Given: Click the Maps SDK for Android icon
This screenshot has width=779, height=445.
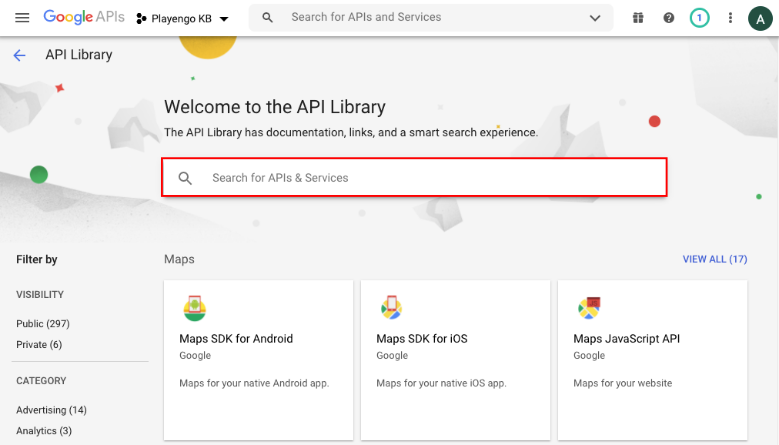Looking at the screenshot, I should click(194, 308).
